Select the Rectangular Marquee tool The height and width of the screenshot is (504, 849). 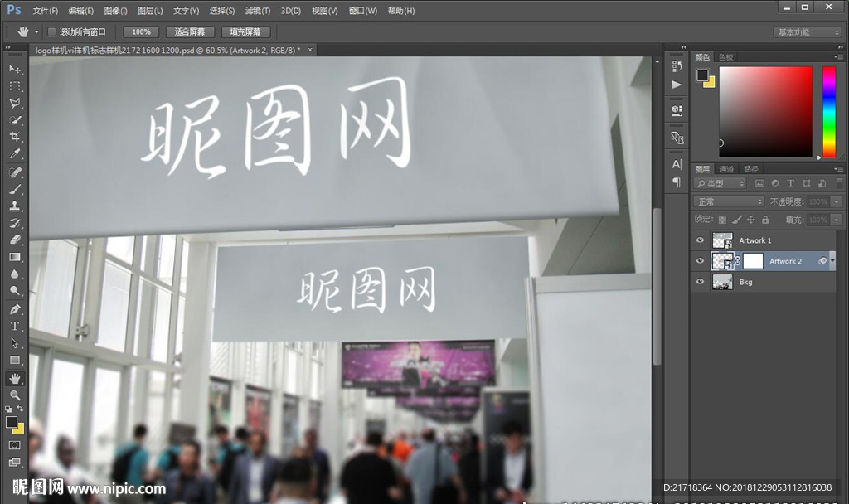pos(15,86)
